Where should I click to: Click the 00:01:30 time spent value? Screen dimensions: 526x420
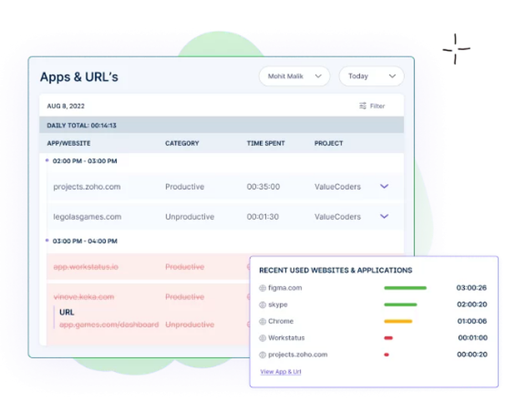(x=262, y=217)
